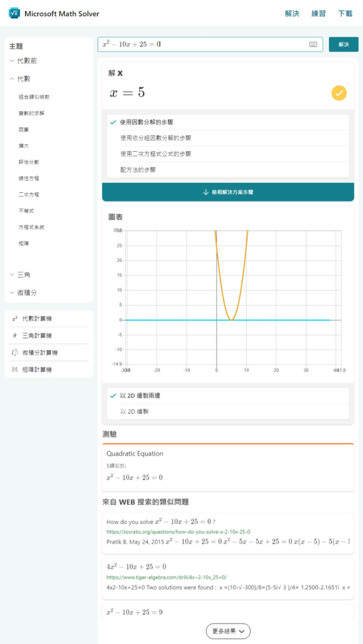Open the on-screen math keyboard icon
Viewport: 363px width, 644px height.
tap(313, 44)
